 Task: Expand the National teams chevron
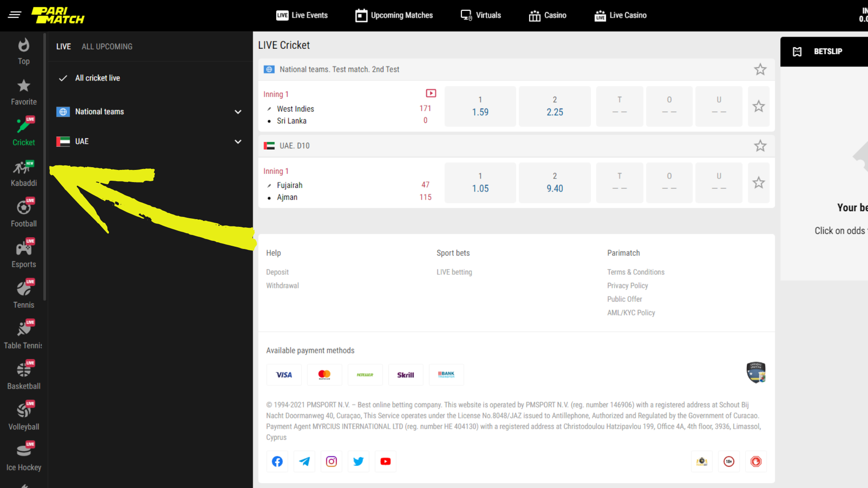238,112
